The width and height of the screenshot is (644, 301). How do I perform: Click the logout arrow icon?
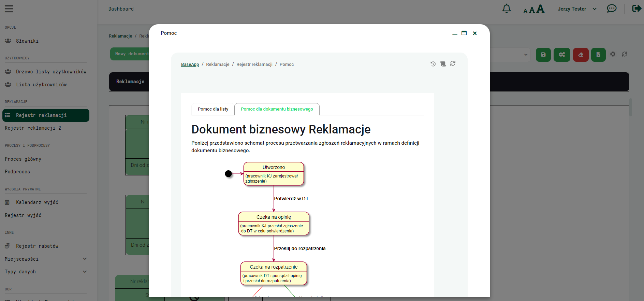(636, 9)
